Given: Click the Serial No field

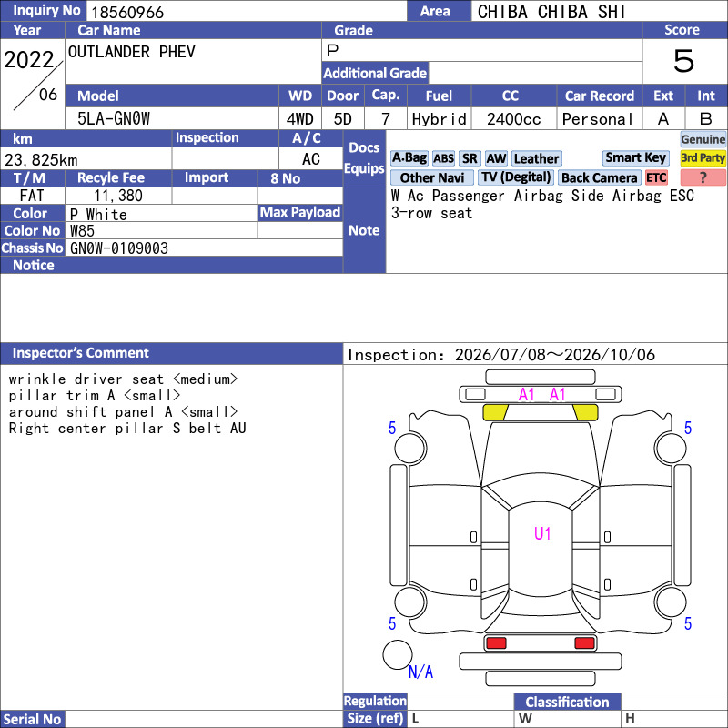Looking at the screenshot, I should [x=204, y=719].
